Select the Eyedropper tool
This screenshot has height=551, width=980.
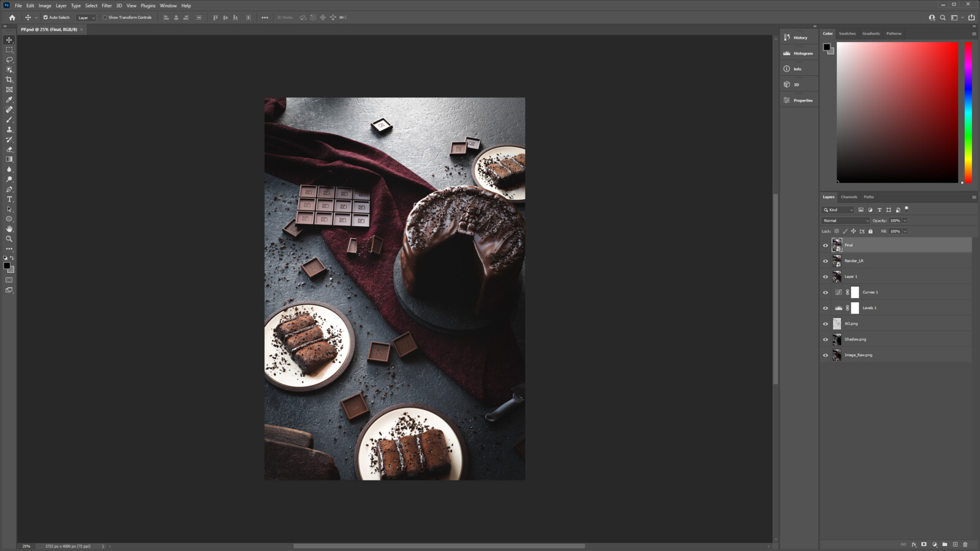[9, 99]
